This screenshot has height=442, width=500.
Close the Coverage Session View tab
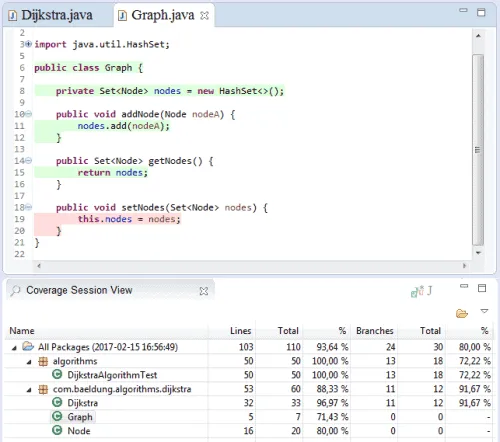click(x=204, y=291)
